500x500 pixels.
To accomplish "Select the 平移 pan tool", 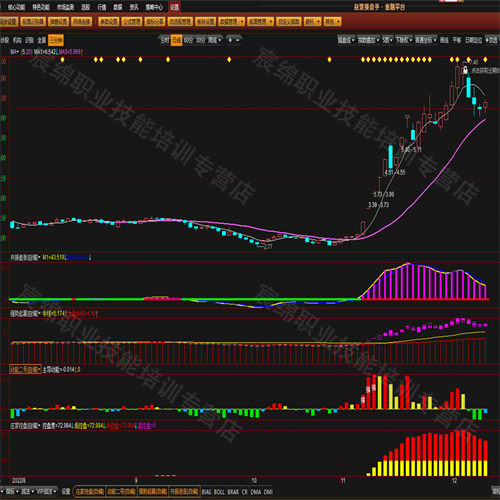I will 457,40.
